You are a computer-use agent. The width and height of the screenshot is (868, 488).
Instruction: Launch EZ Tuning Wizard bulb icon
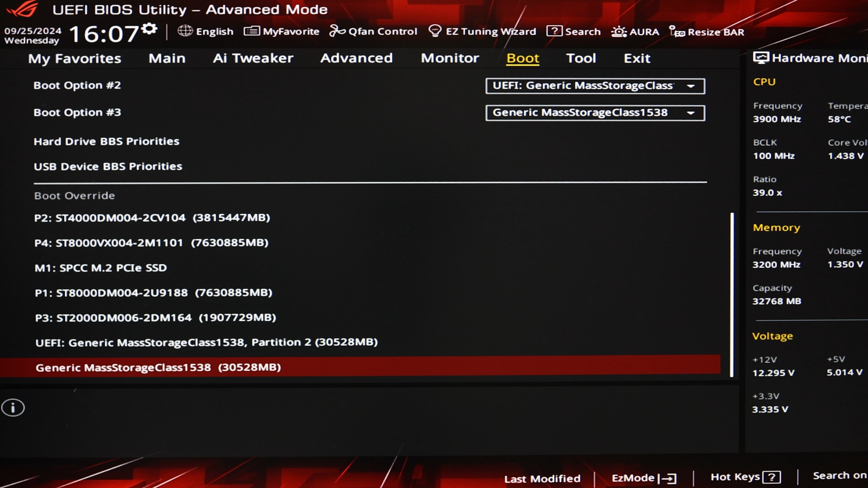tap(435, 31)
